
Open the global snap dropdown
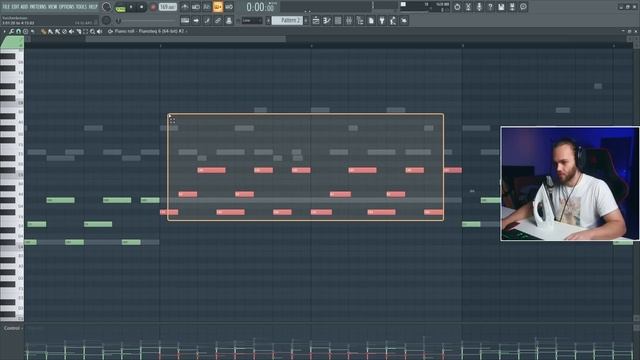click(252, 20)
